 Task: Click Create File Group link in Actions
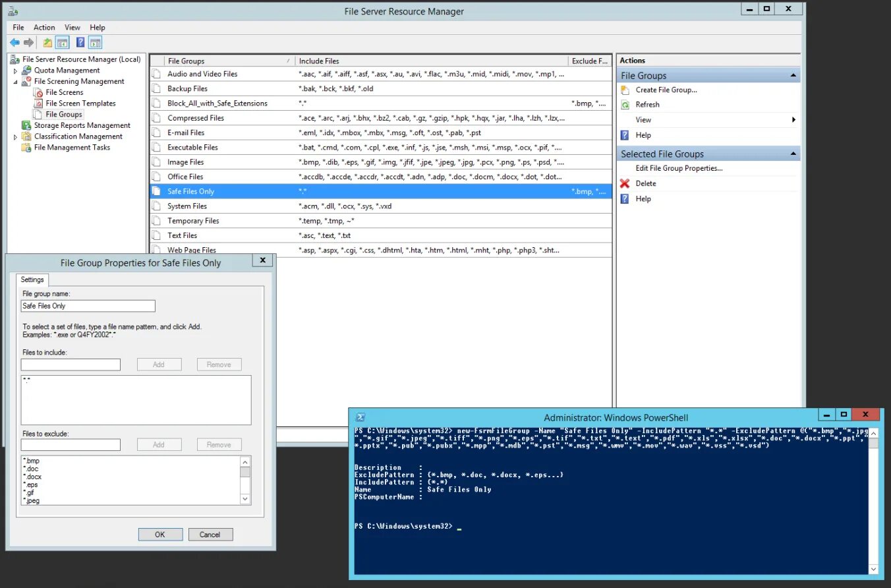(666, 90)
